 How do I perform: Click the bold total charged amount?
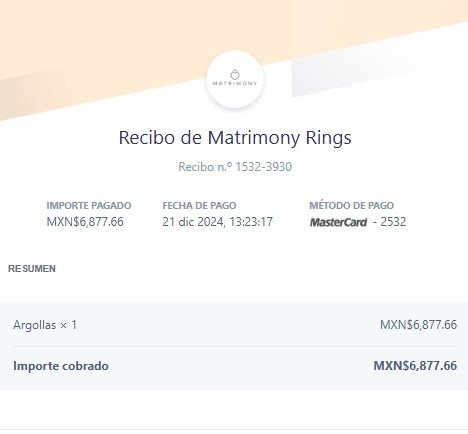click(415, 366)
